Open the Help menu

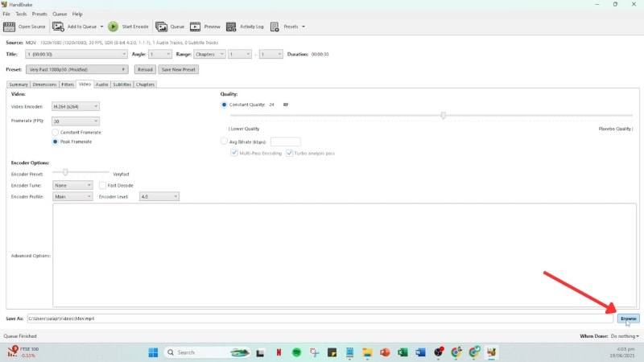77,14
